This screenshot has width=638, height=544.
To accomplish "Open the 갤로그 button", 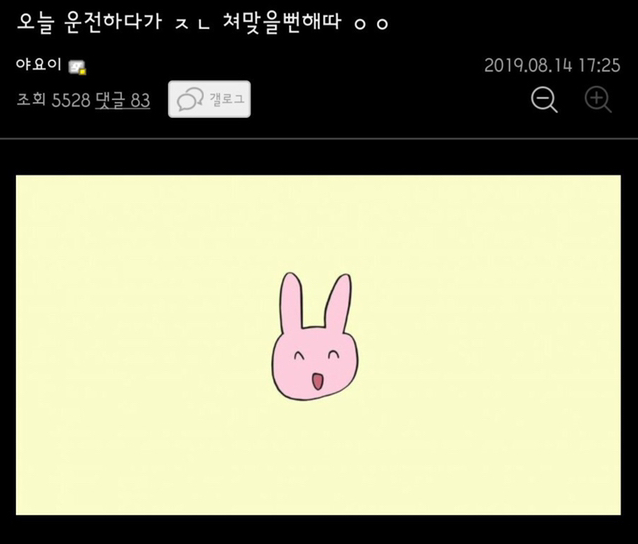I will [209, 100].
